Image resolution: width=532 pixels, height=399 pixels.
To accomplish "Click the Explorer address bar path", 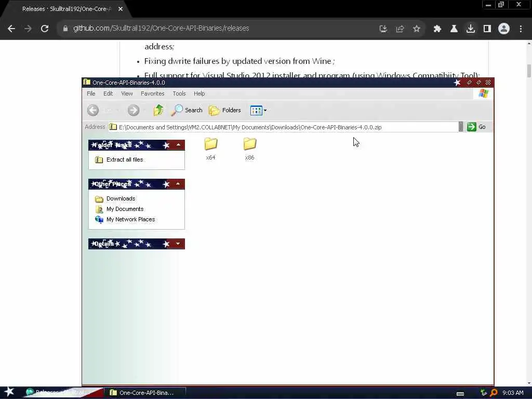I will [x=250, y=127].
